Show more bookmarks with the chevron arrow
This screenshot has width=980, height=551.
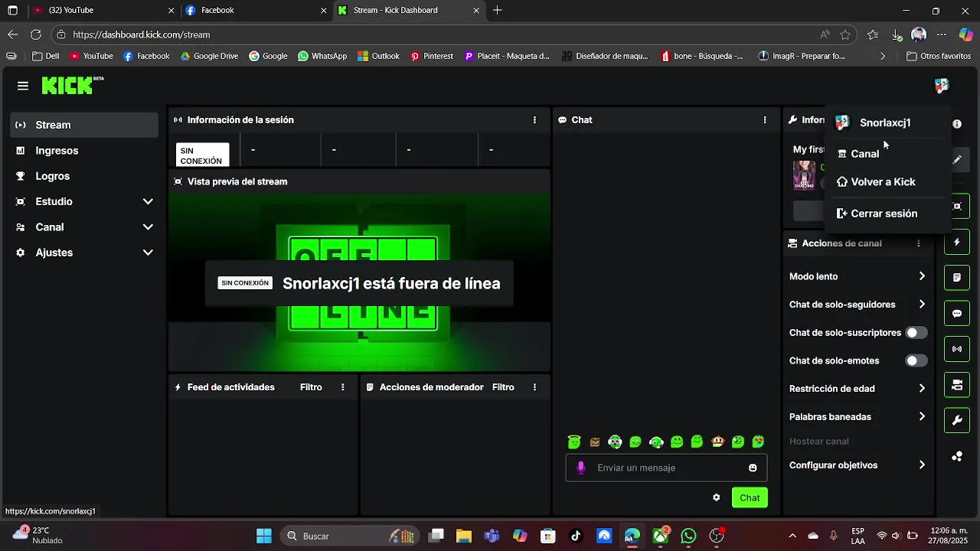coord(883,56)
